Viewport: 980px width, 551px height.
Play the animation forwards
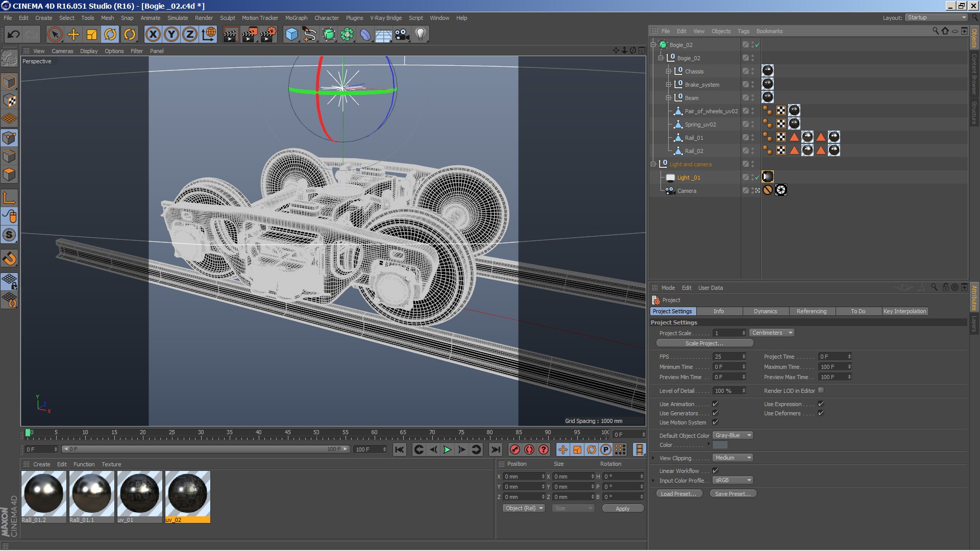coord(447,449)
